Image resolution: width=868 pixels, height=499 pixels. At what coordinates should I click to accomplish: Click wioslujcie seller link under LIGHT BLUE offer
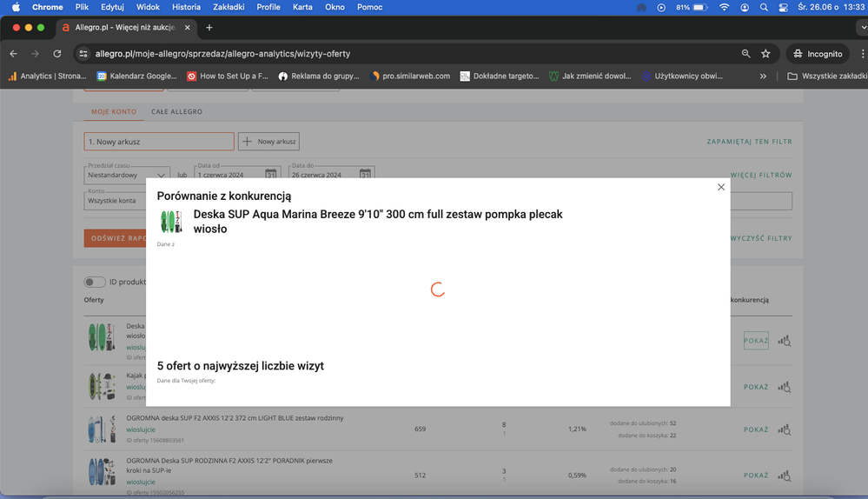[141, 429]
